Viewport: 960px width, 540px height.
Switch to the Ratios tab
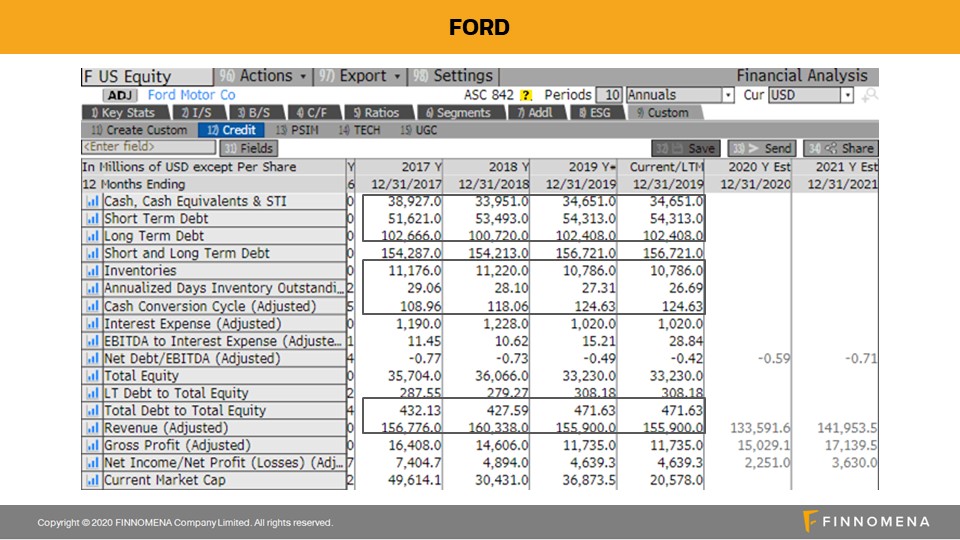click(x=375, y=113)
